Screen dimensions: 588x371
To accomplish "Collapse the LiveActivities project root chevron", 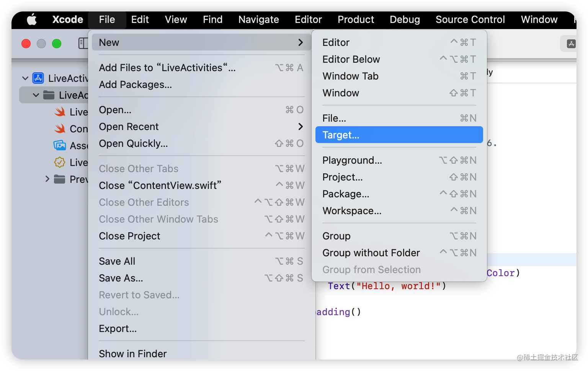I will (x=25, y=78).
